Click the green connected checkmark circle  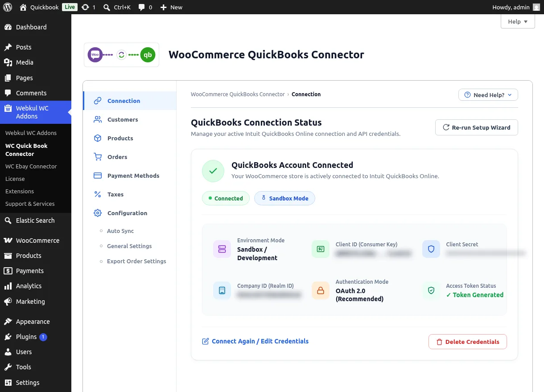point(213,171)
